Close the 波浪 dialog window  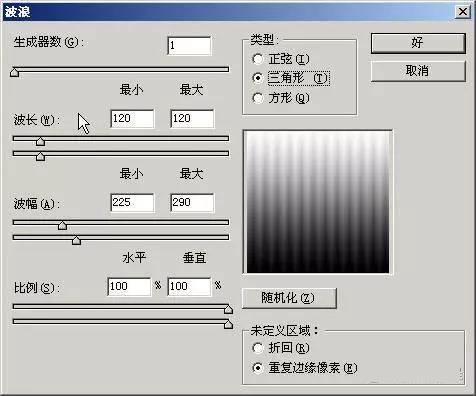click(463, 12)
